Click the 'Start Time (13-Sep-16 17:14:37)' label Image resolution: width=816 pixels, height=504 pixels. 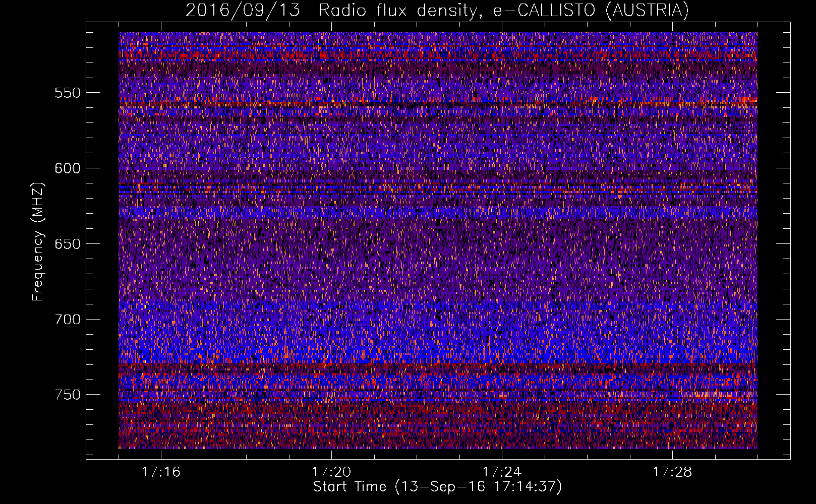click(437, 487)
